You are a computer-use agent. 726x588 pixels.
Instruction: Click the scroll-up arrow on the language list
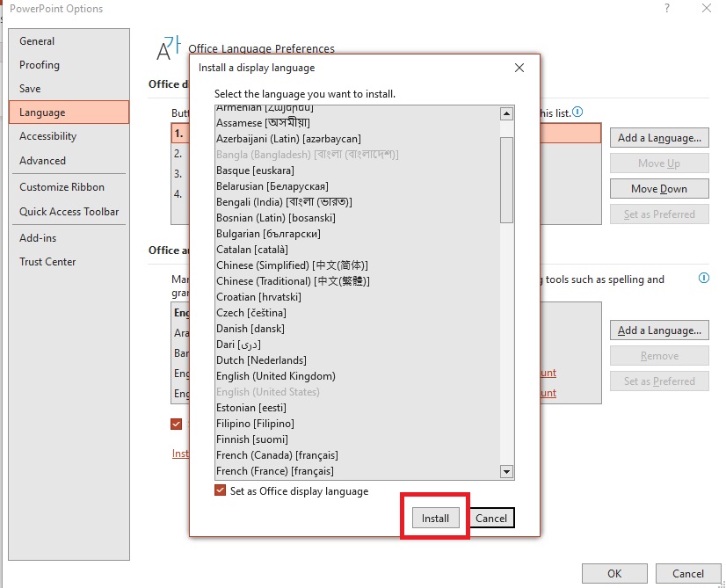pos(506,113)
